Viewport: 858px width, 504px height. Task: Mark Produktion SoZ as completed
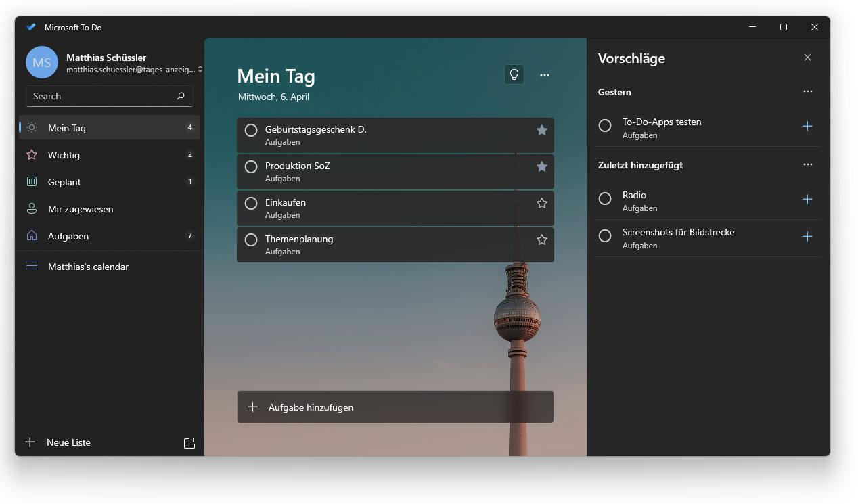[251, 166]
